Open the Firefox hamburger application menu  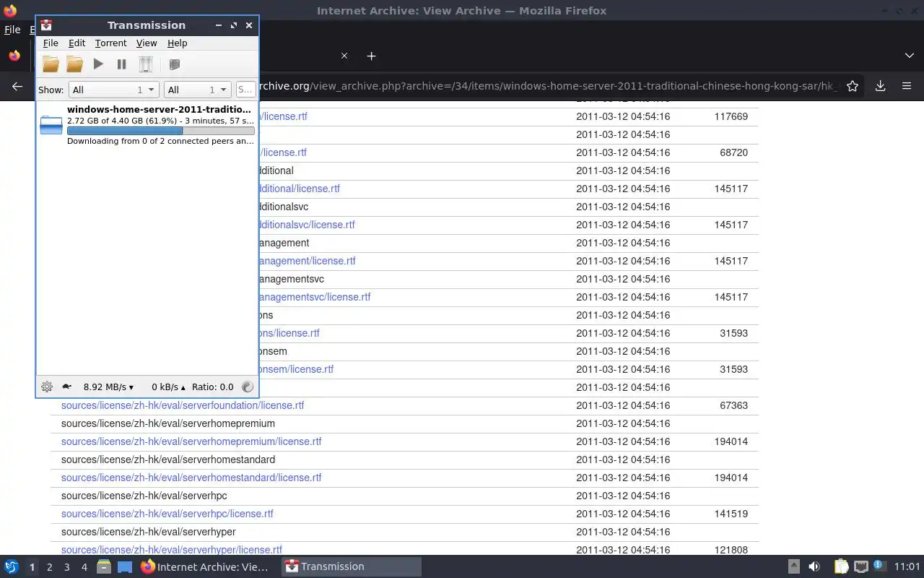tap(907, 86)
